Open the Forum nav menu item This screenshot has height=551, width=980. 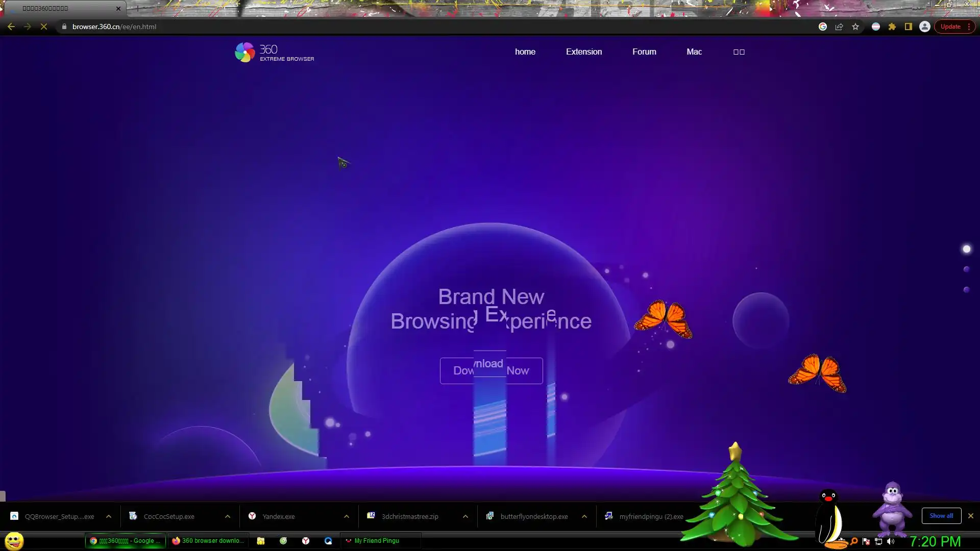(x=644, y=52)
